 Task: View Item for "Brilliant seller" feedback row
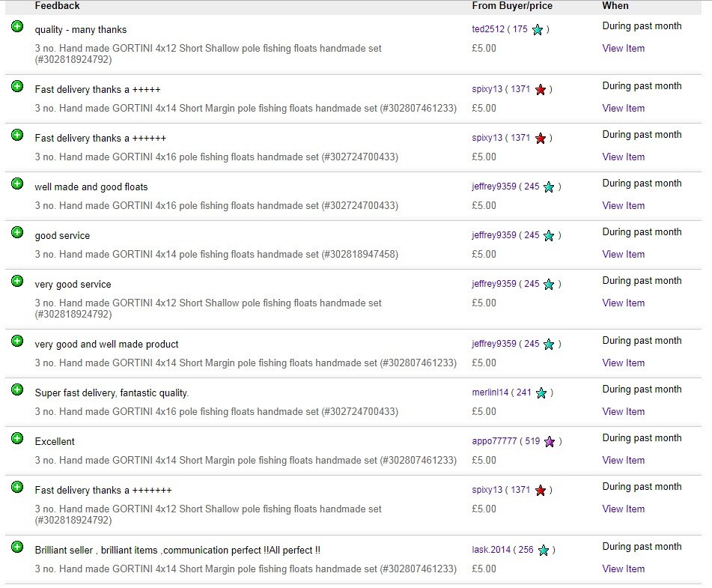click(623, 569)
